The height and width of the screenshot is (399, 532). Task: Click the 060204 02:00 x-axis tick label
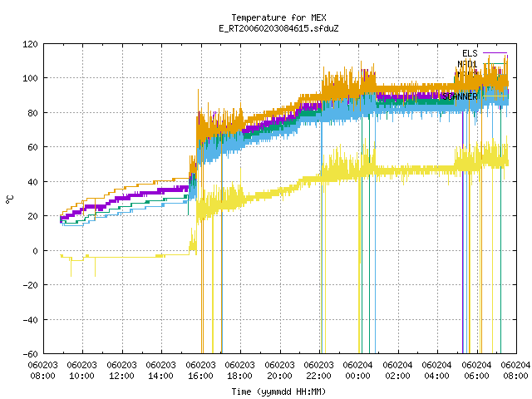(x=397, y=370)
